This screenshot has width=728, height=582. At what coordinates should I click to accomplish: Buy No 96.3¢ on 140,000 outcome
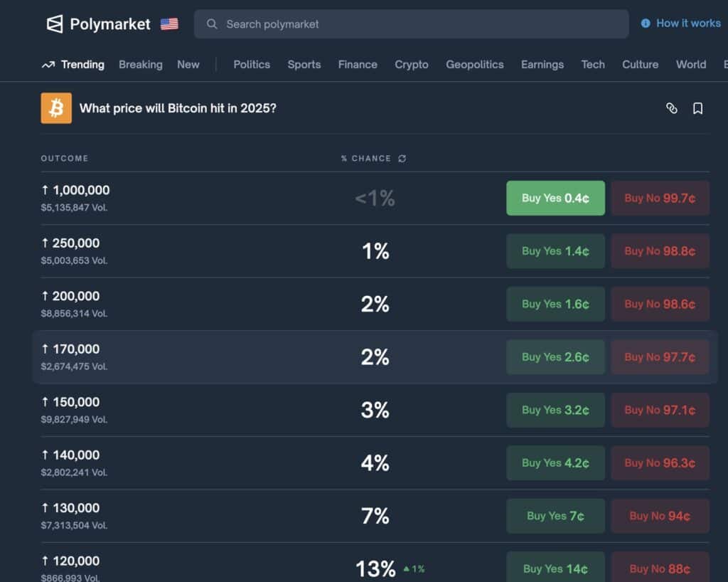coord(660,463)
